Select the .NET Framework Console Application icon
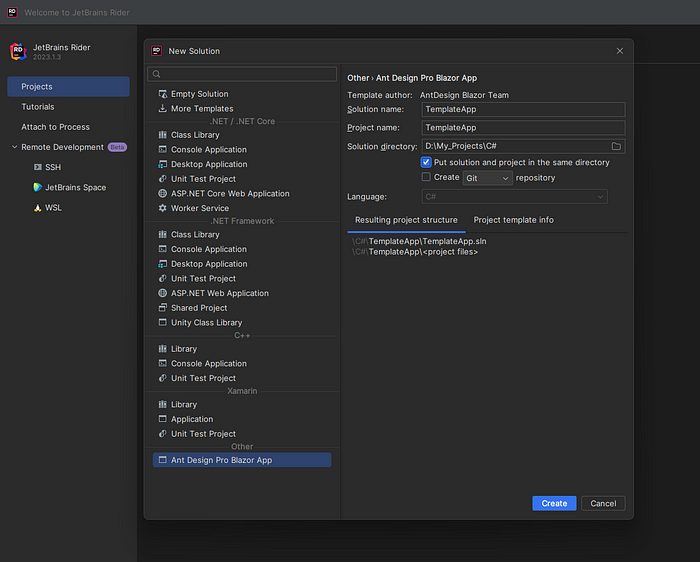Viewport: 700px width, 562px height. [162, 249]
